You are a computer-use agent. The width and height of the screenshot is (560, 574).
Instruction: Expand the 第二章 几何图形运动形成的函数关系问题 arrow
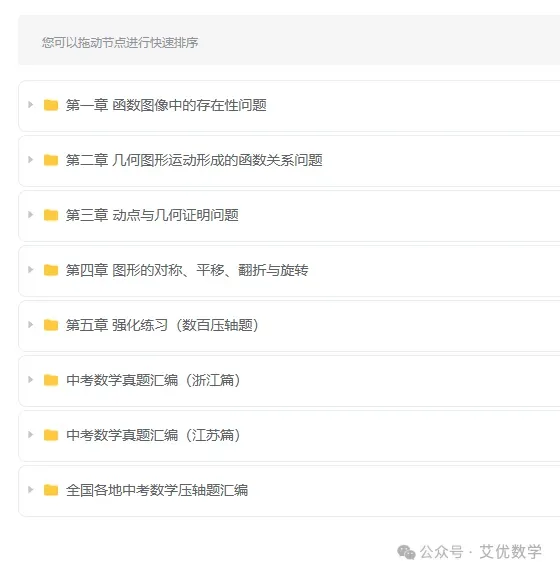pyautogui.click(x=31, y=160)
